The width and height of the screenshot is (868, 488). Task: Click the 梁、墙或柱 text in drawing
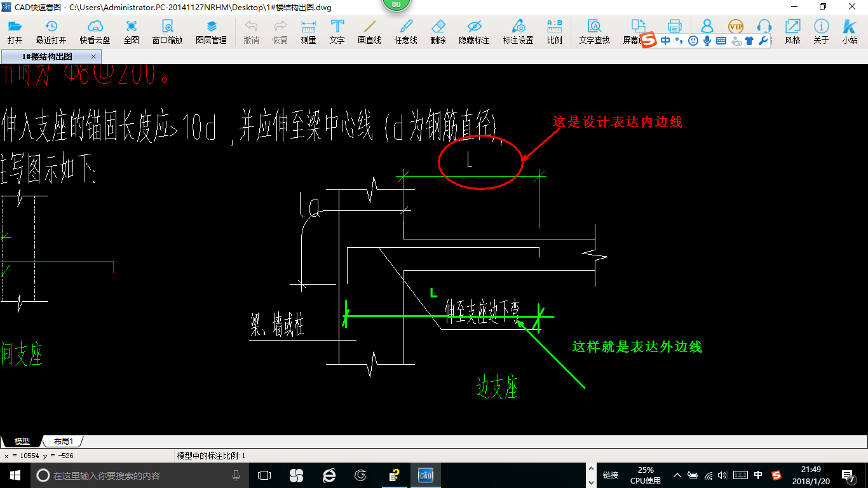point(276,326)
